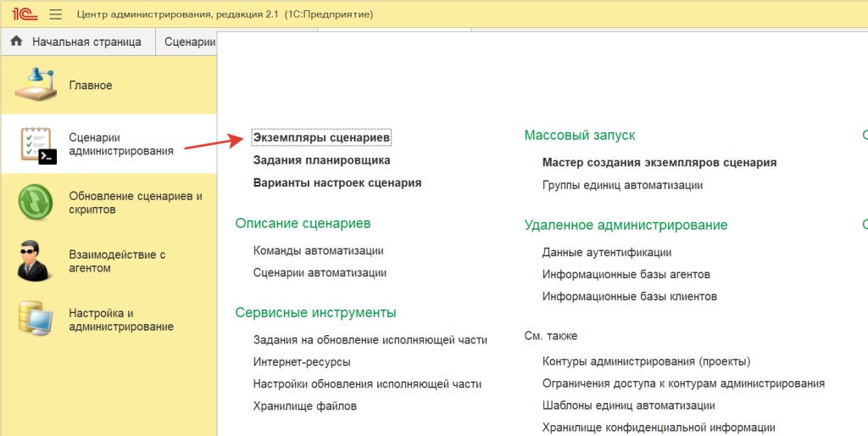868x436 pixels.
Task: Open Информационные базы клиентов
Action: click(x=629, y=296)
